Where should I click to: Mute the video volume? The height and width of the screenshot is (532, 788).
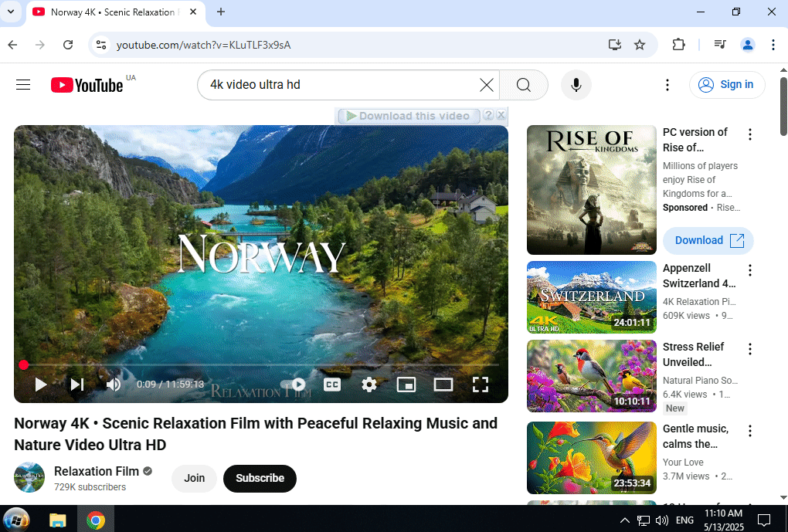point(114,385)
